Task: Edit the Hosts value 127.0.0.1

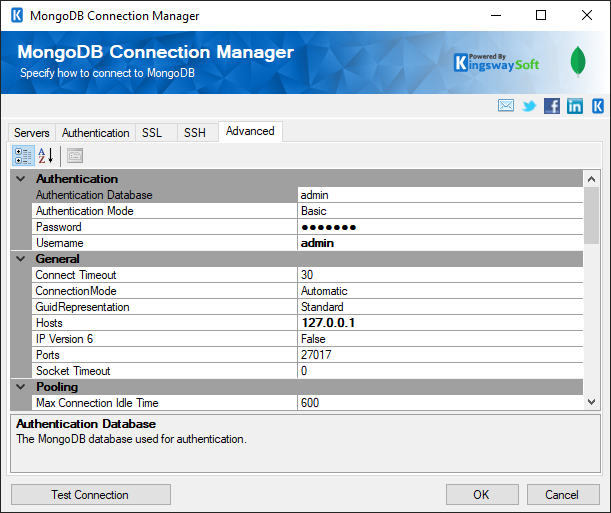Action: 440,323
